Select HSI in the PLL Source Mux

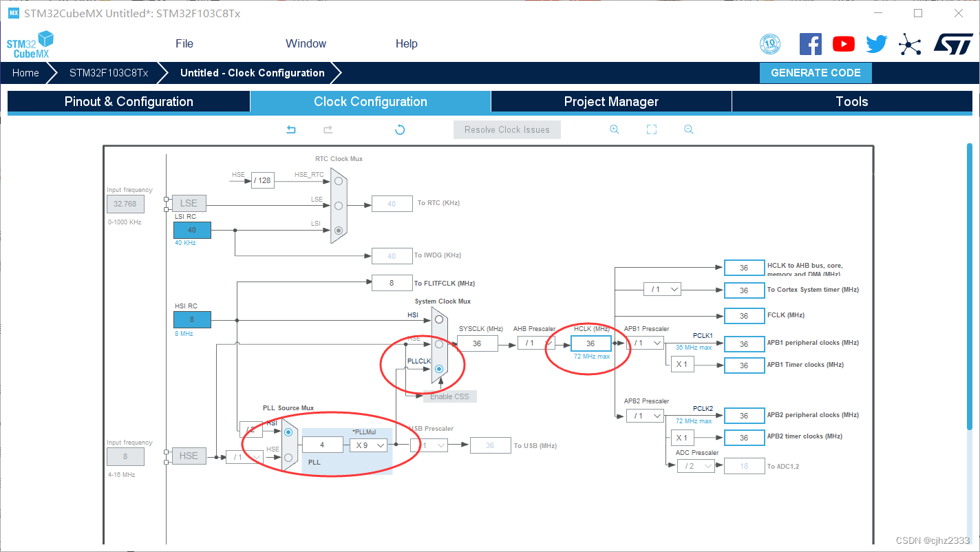pos(288,432)
